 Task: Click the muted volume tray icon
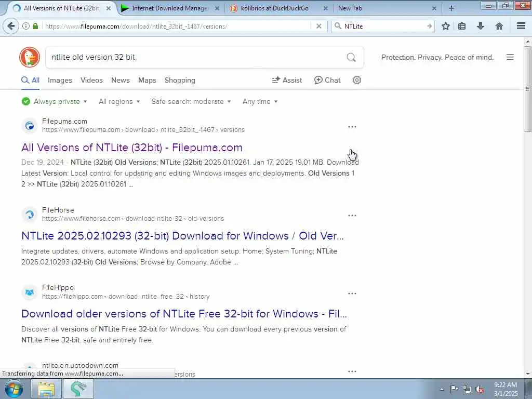tap(480, 390)
